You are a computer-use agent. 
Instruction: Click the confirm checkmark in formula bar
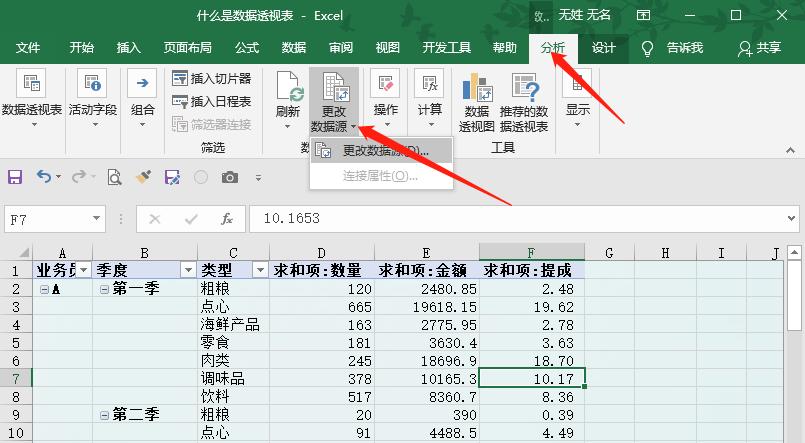point(191,219)
